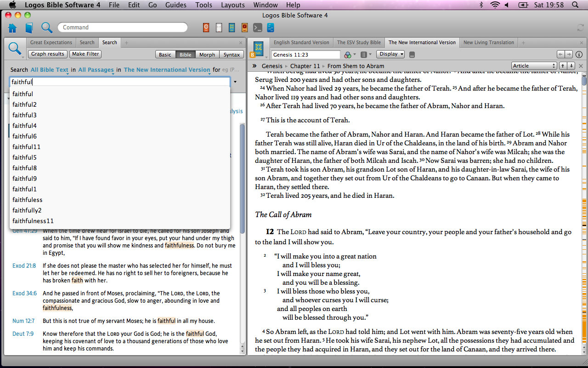Go back with the left arrow button
The width and height of the screenshot is (588, 368).
click(560, 54)
